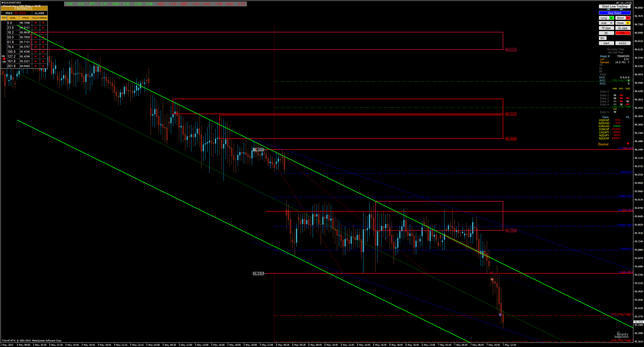Click the DWN direction toggle in Fibonacci panel
The image size is (644, 347).
tap(4, 18)
